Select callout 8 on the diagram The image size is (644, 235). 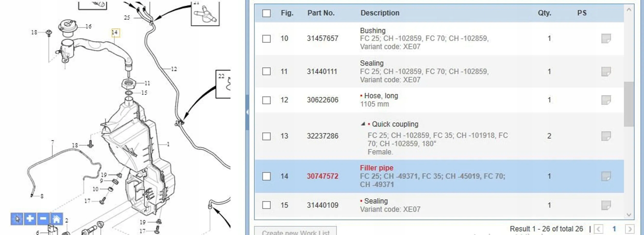point(42,196)
